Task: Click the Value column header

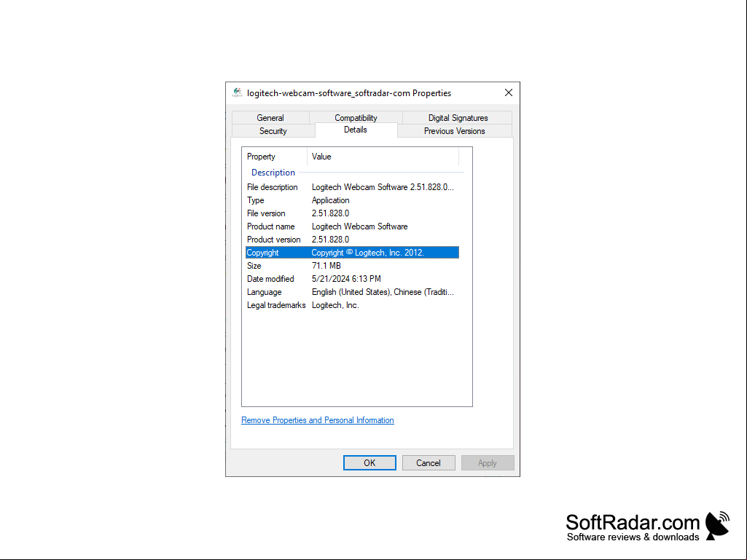Action: [x=383, y=157]
